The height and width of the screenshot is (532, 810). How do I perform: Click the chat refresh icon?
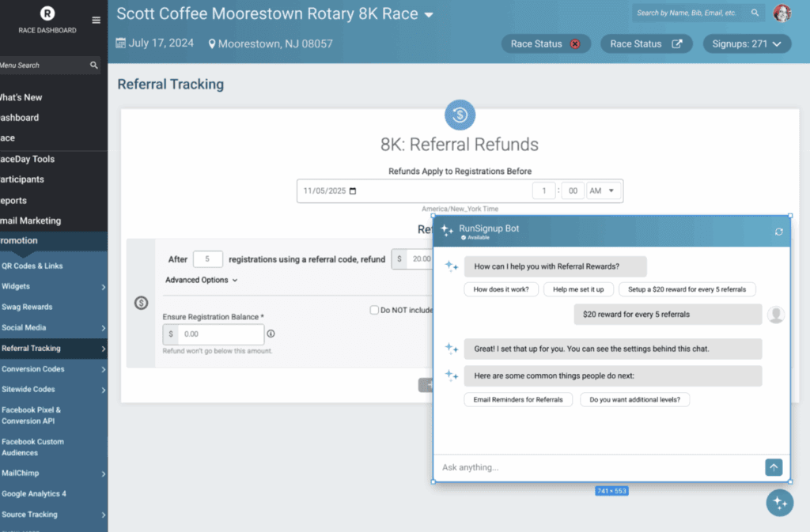pos(779,232)
